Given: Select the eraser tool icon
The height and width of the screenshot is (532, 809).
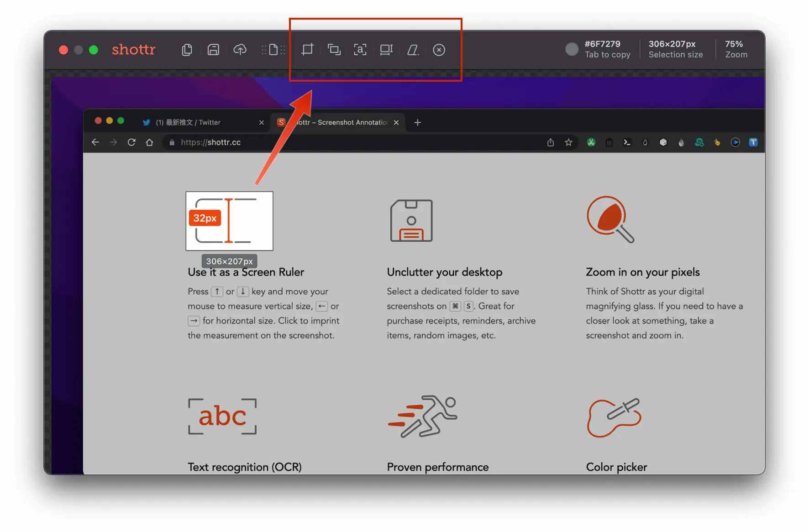Looking at the screenshot, I should pyautogui.click(x=413, y=50).
